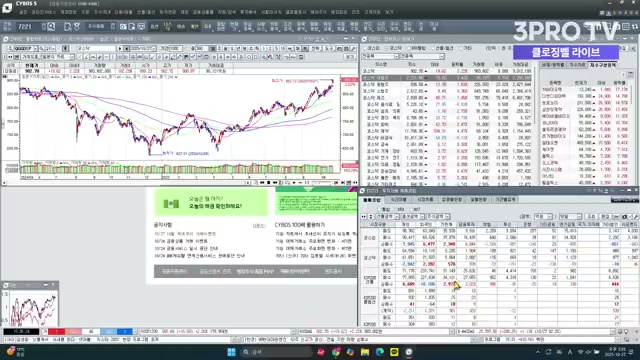Open 선물금액 dropdown in investor window
This screenshot has height=360, width=640.
click(387, 216)
